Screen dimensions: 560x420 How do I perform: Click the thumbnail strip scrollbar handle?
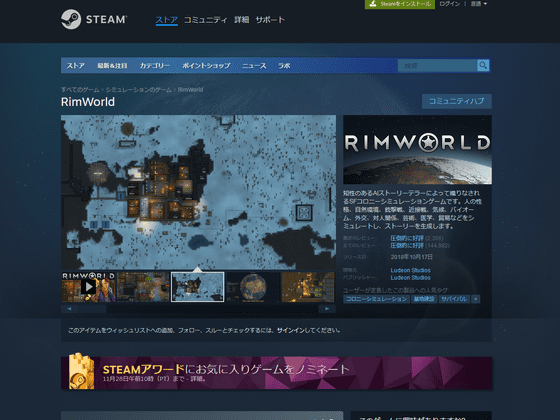[x=92, y=309]
